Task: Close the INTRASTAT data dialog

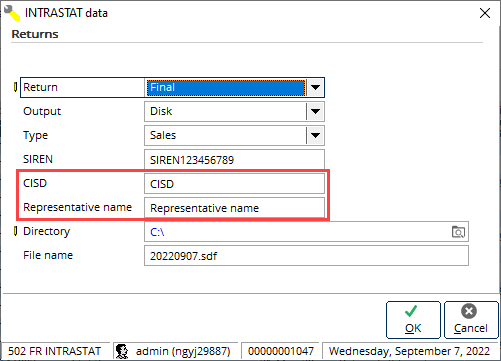Action: pos(485,13)
